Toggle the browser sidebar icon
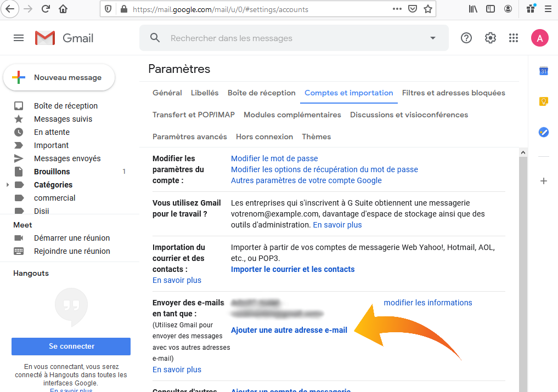 point(491,9)
